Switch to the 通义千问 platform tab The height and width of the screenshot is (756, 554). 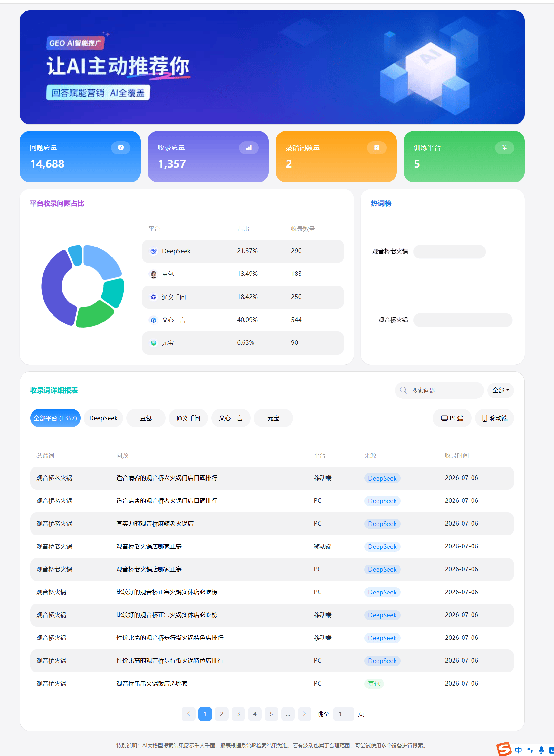[x=188, y=418]
